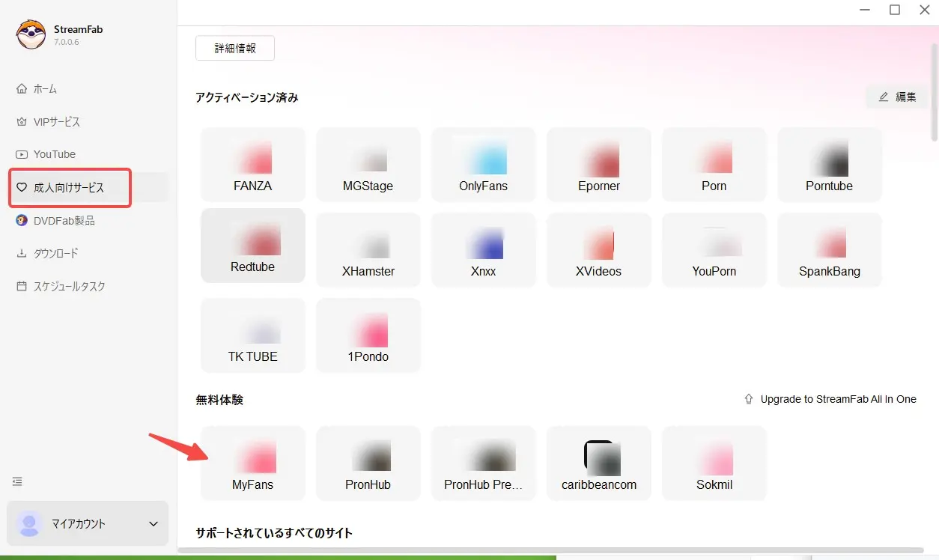Click the upgrade arrow icon
Screen dimensions: 939x560
(749, 400)
